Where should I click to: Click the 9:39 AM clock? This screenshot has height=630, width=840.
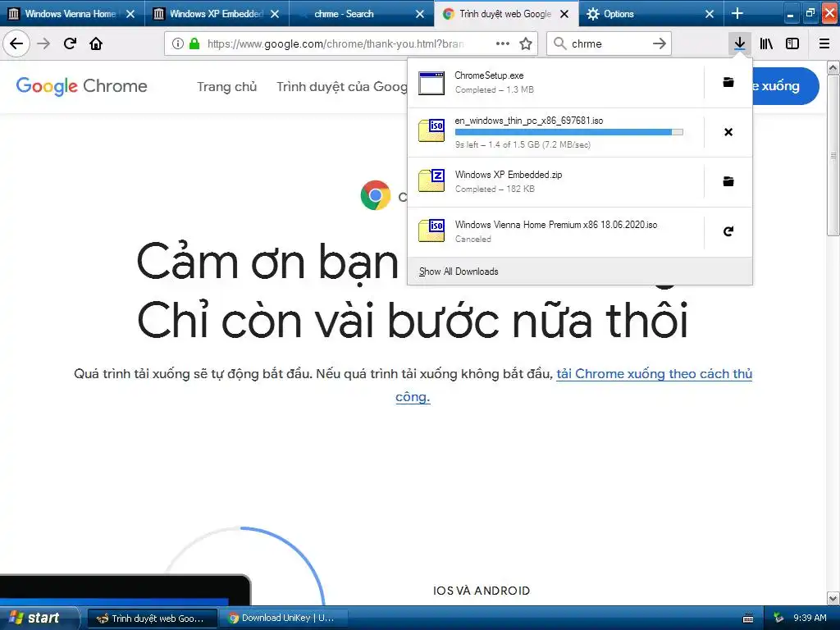(x=810, y=619)
